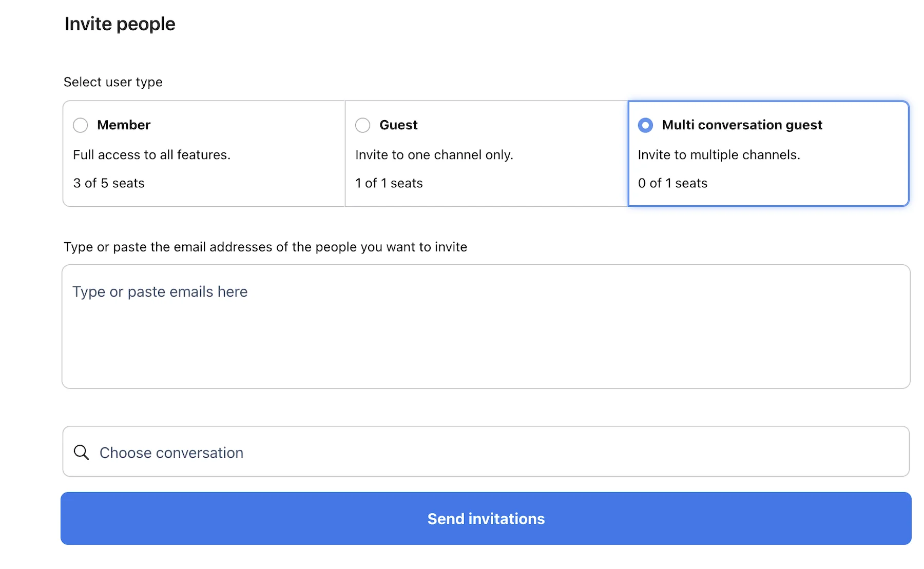The height and width of the screenshot is (569, 924).
Task: Click the Type or paste emails placeholder
Action: [160, 291]
